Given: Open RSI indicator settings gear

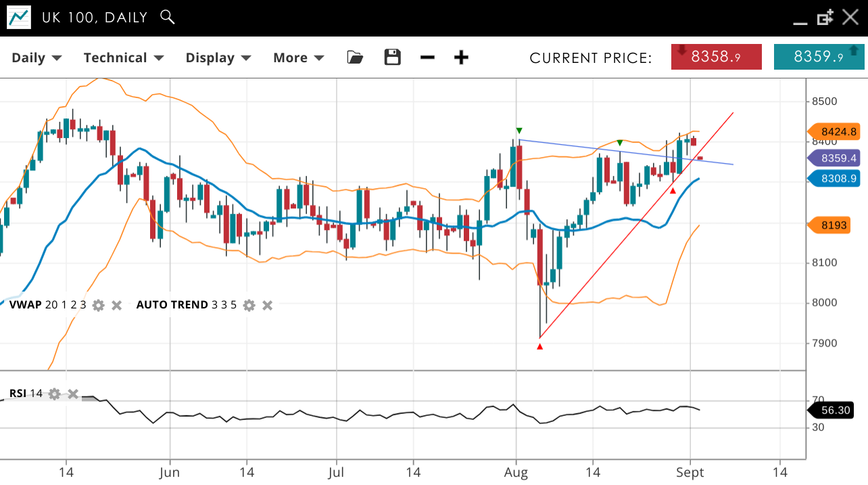Looking at the screenshot, I should [55, 394].
